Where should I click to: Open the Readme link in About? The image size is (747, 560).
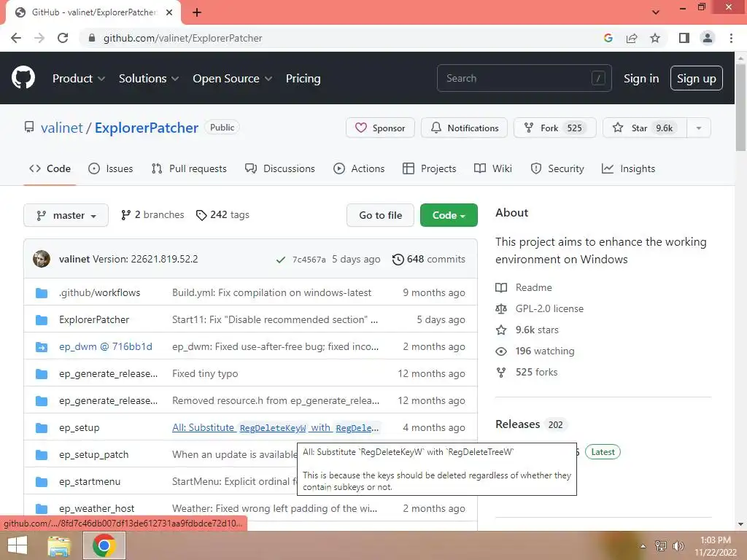533,287
